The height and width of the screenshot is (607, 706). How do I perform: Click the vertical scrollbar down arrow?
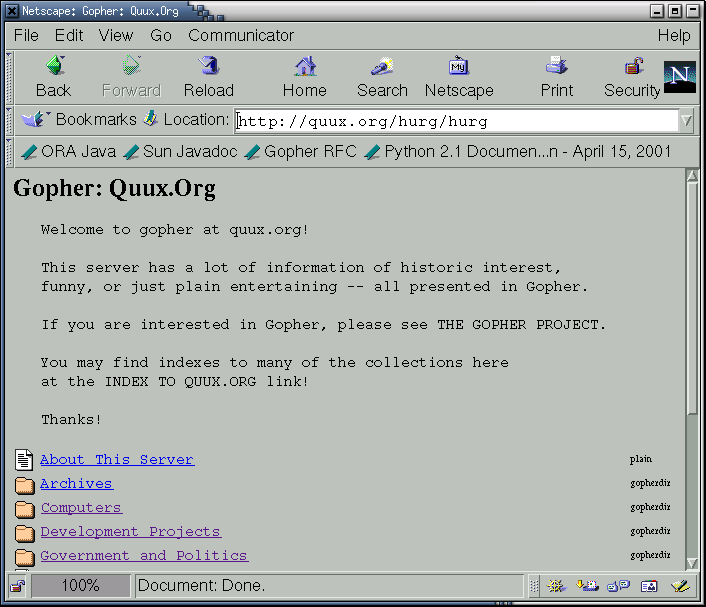tap(692, 562)
